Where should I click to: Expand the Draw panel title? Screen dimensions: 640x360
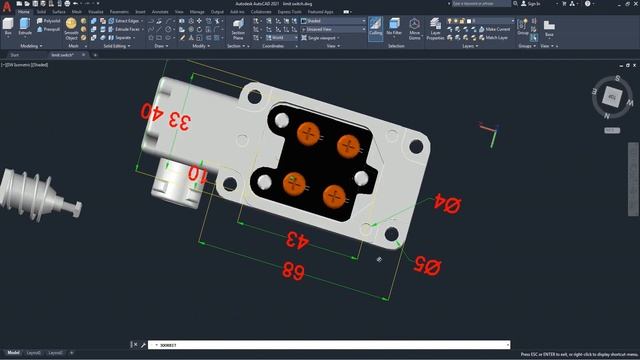(x=161, y=46)
